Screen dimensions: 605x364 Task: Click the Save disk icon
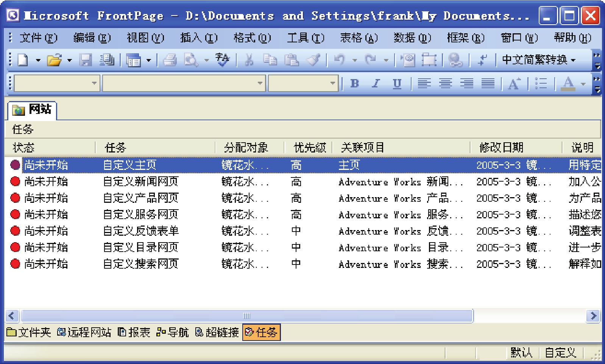pos(86,60)
